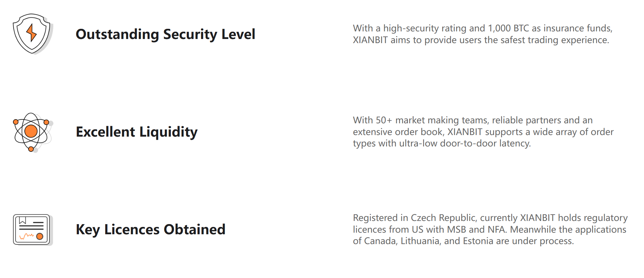Click the Canada, Lithuania, and Estonia line

[463, 241]
